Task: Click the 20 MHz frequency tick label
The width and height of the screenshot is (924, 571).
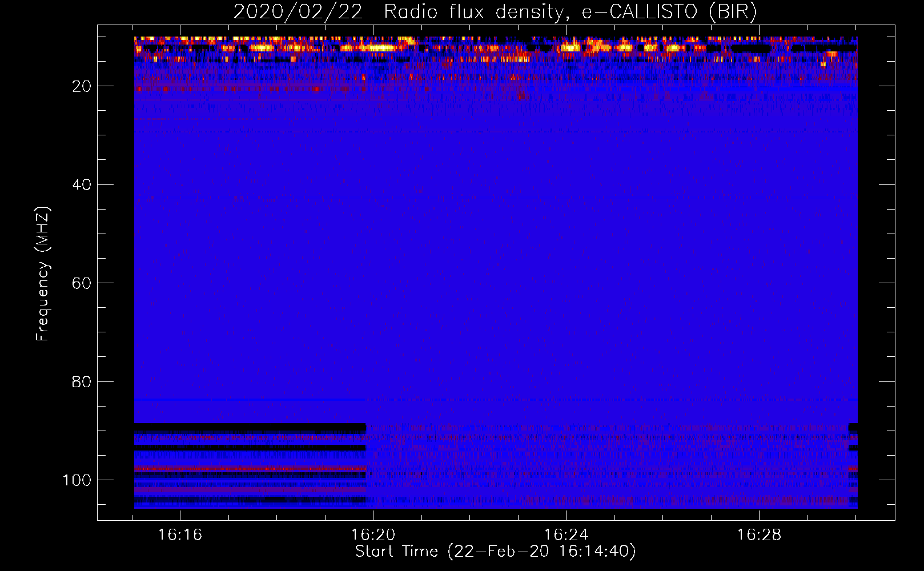Action: 82,86
